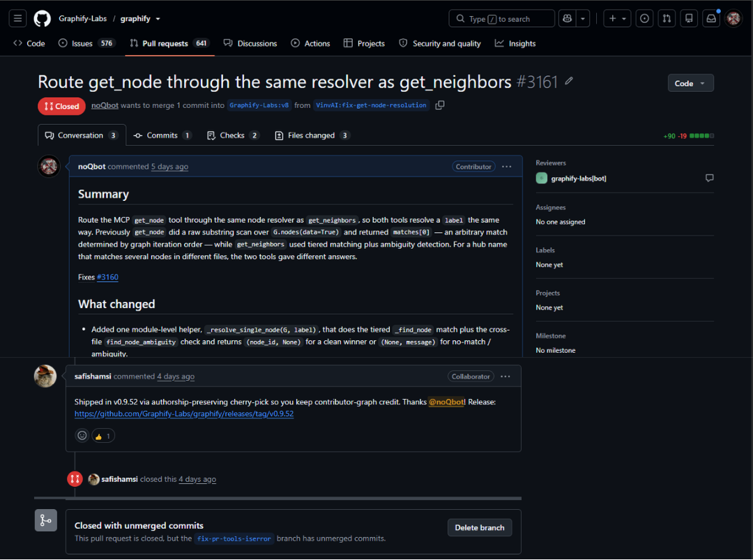Open options menu on safishamsi's comment

tap(505, 377)
